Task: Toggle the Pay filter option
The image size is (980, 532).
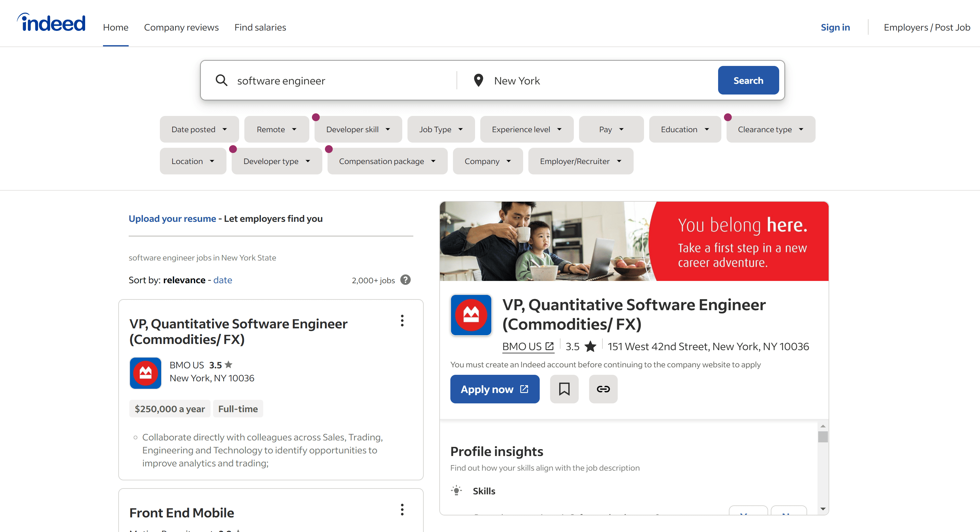Action: coord(610,129)
